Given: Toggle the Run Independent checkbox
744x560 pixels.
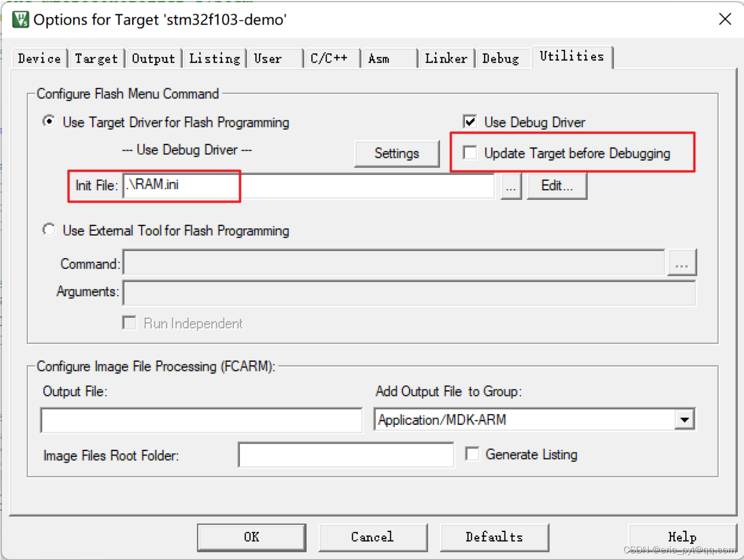Looking at the screenshot, I should point(130,323).
